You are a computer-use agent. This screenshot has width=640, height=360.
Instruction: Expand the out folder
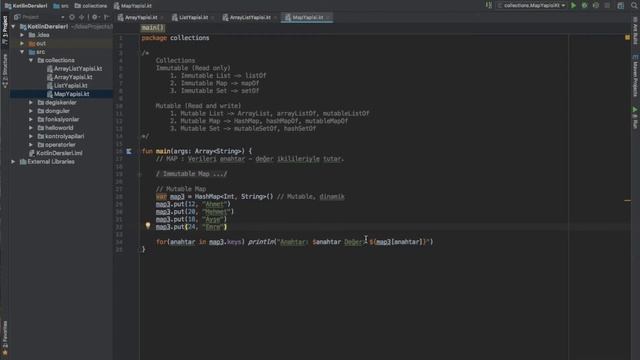point(22,43)
